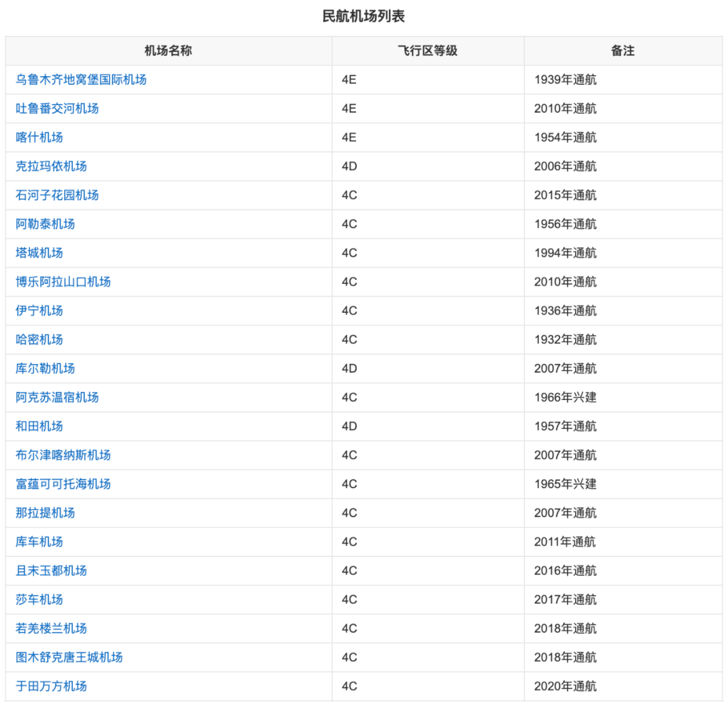Viewport: 728px width, 702px height.
Task: Open 博乐阿拉山口机场 link
Action: click(x=63, y=282)
